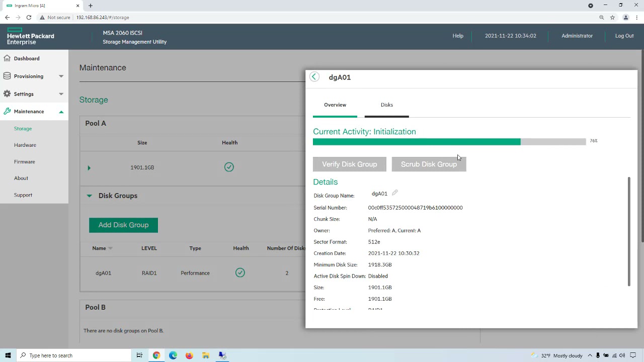The width and height of the screenshot is (644, 362).
Task: Click the Administrator user link
Action: pos(577,36)
